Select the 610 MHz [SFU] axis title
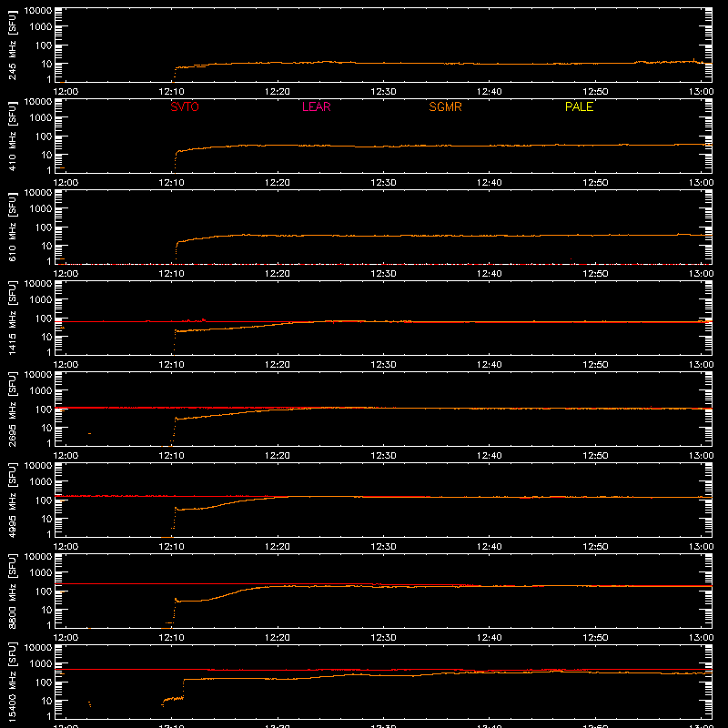The width and height of the screenshot is (728, 728). (x=13, y=227)
